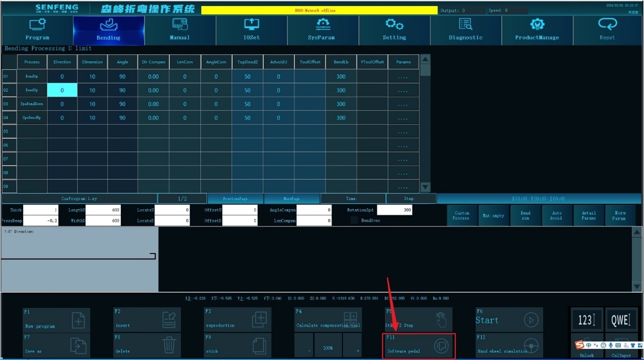The width and height of the screenshot is (644, 360).
Task: Go to PreviousPage
Action: [x=236, y=199]
